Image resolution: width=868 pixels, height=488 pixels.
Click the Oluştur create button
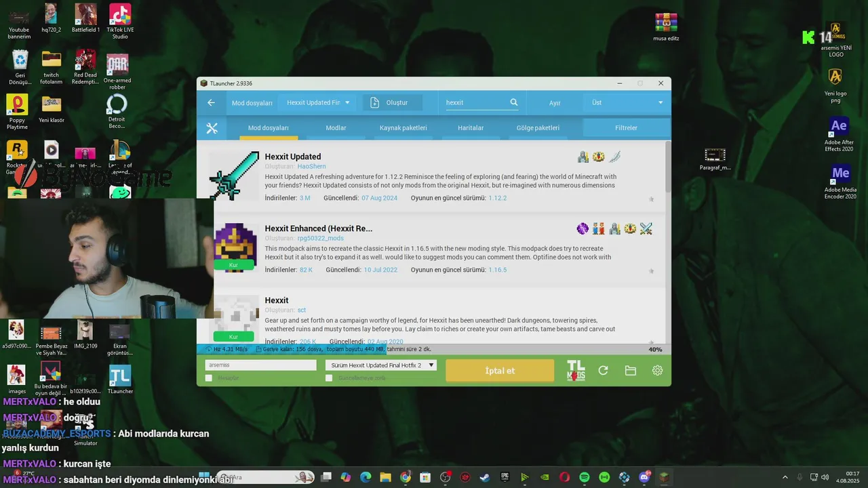click(x=392, y=102)
